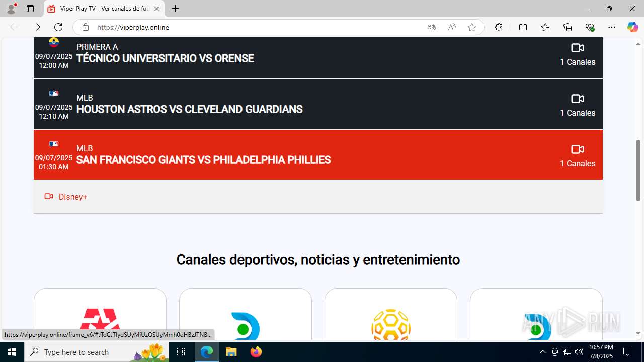
Task: Open the notifications action center
Action: [628, 352]
